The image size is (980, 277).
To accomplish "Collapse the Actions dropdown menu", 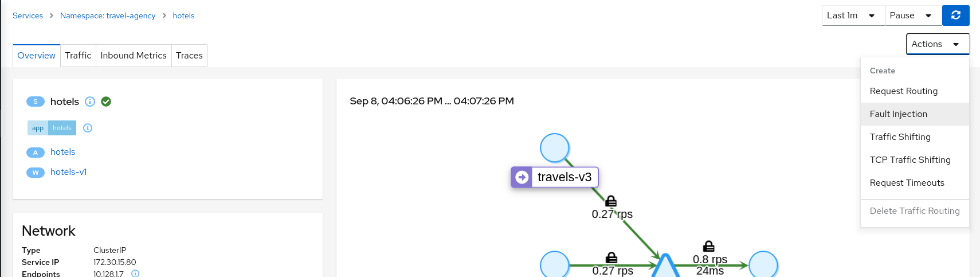I will 938,44.
